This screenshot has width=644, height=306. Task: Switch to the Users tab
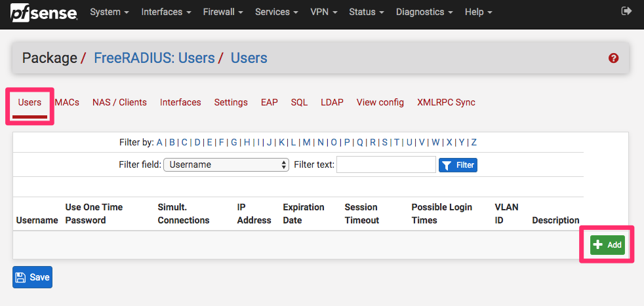[x=30, y=103]
